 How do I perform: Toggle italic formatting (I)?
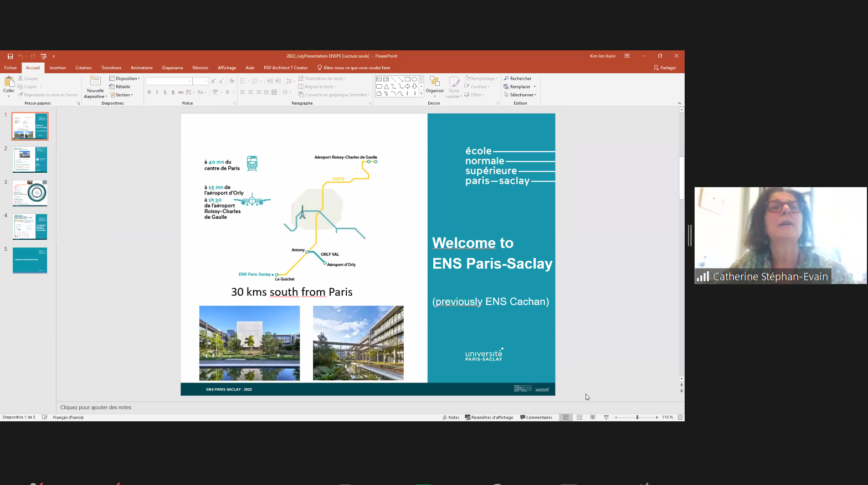[x=157, y=92]
